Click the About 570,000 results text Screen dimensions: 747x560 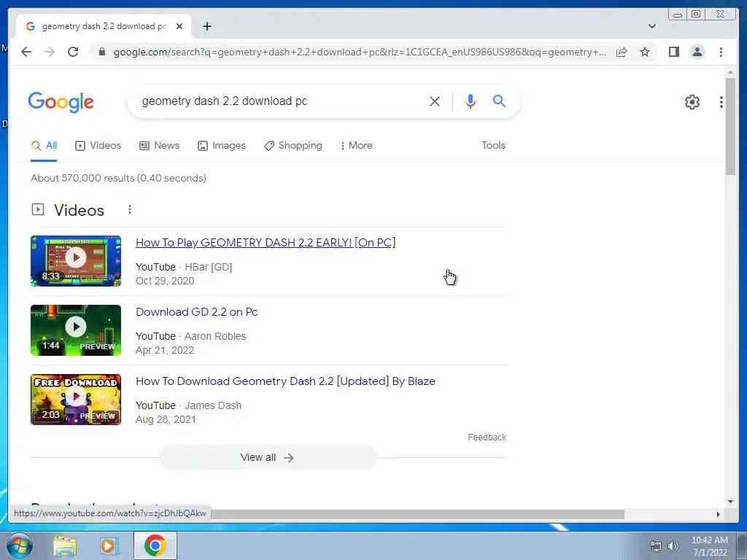[x=119, y=178]
